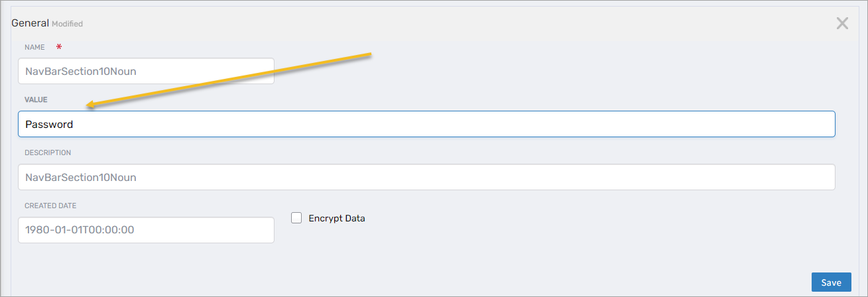Click the Created Date input field
This screenshot has width=868, height=297.
point(146,230)
